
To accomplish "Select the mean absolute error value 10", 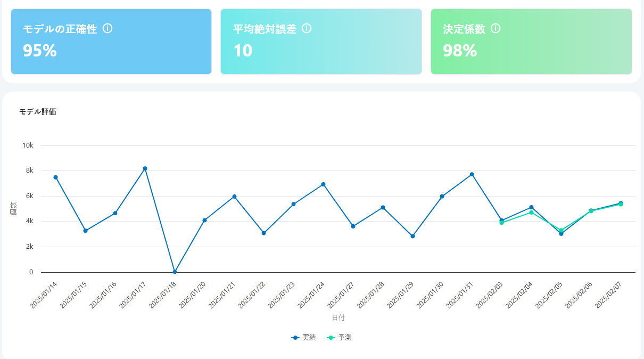I will (243, 51).
